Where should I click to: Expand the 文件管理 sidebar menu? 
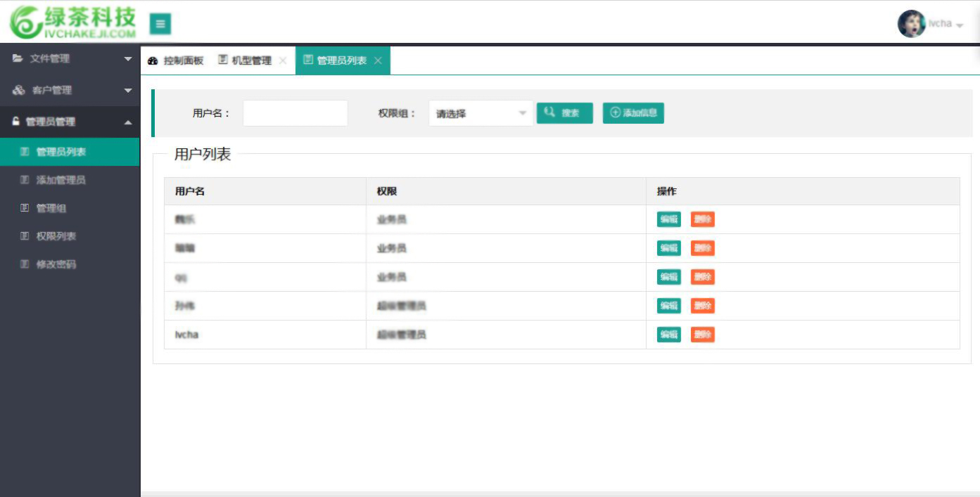click(x=70, y=58)
